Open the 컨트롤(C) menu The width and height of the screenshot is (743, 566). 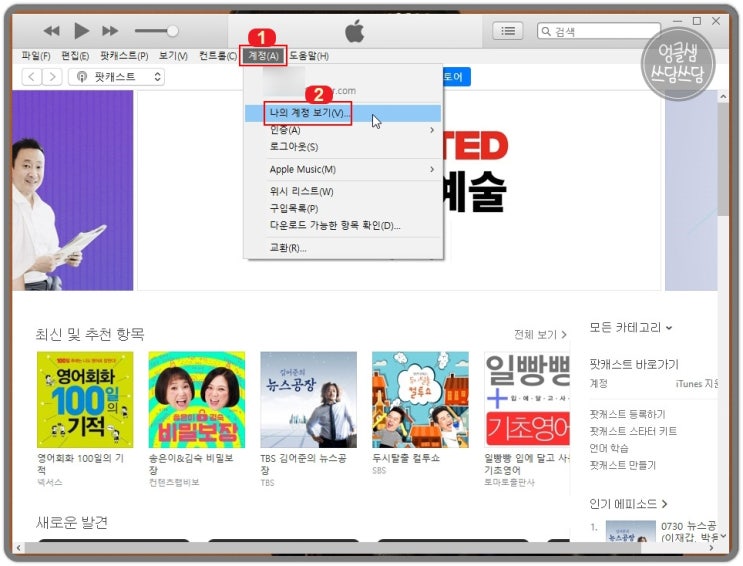pyautogui.click(x=217, y=56)
